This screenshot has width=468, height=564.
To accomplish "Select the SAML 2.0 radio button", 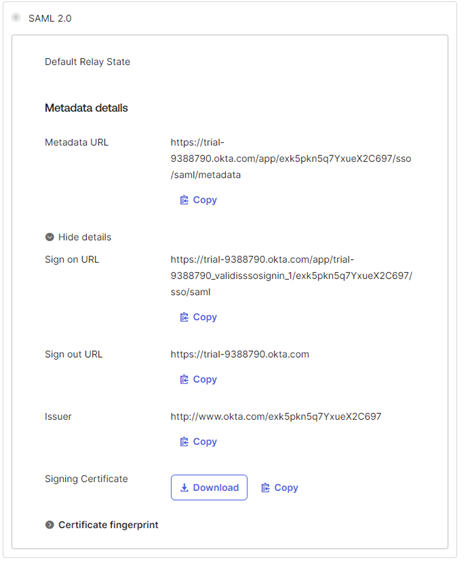I will point(16,17).
